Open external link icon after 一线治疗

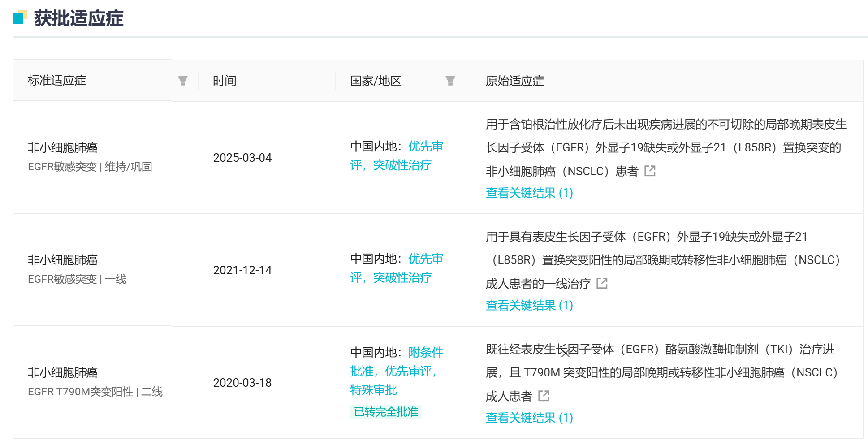coord(602,283)
